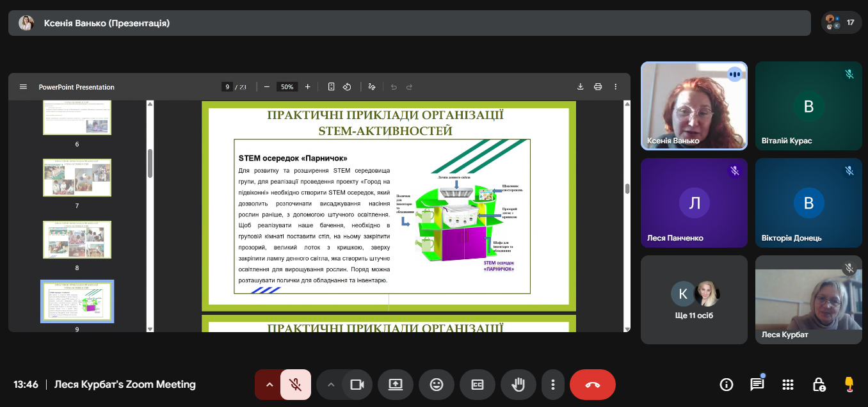Open more options in call controls
This screenshot has height=407, width=868.
(x=552, y=385)
